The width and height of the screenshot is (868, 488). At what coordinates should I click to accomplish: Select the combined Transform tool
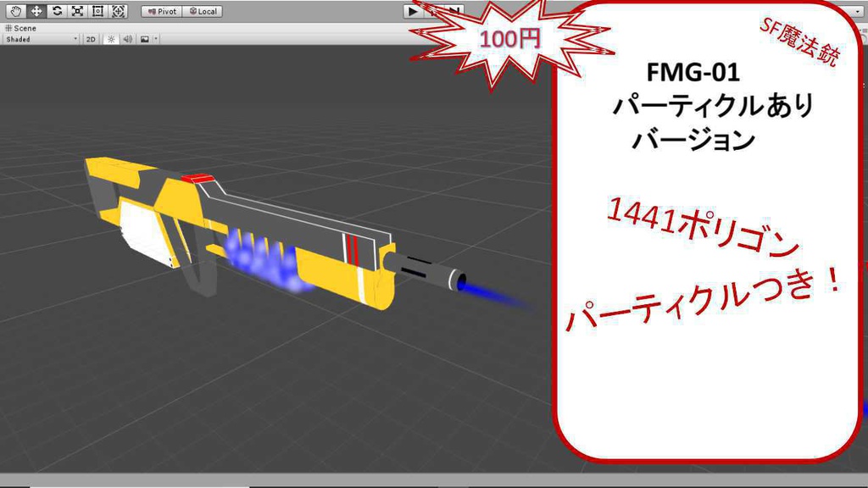(x=118, y=11)
